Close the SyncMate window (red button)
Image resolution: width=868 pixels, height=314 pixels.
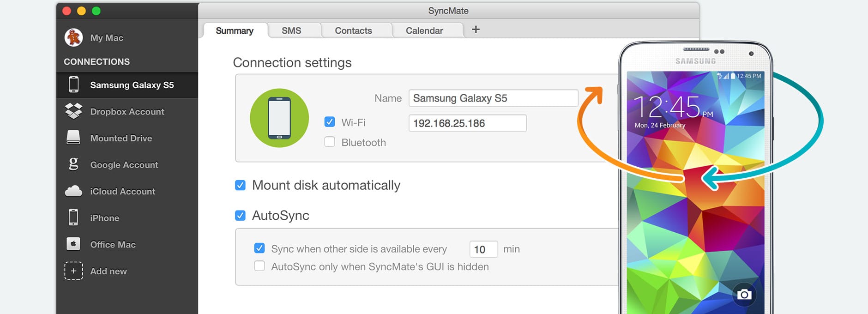point(66,11)
